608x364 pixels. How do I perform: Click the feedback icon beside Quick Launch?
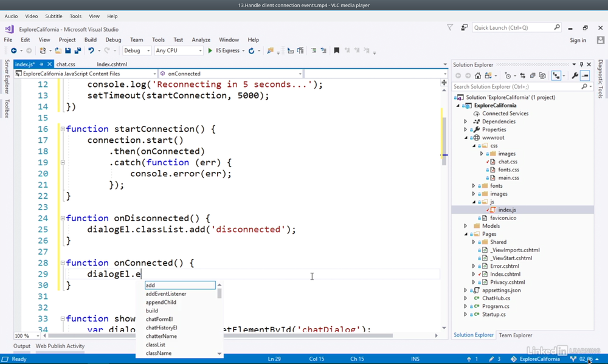pos(464,27)
